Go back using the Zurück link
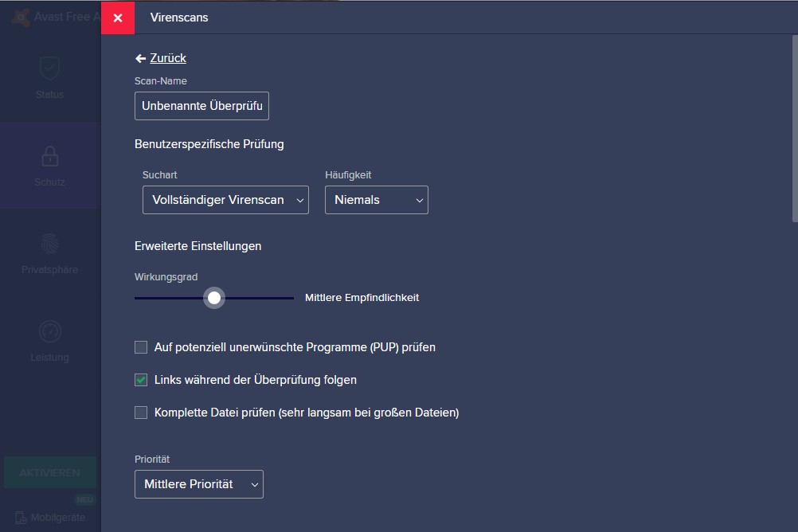Viewport: 798px width, 532px height. (168, 58)
